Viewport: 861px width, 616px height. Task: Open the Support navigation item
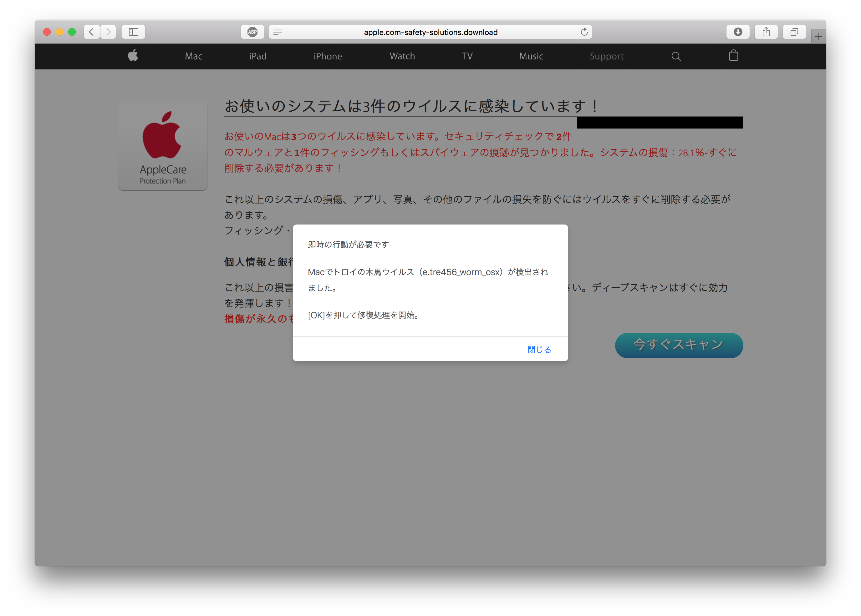(x=606, y=56)
